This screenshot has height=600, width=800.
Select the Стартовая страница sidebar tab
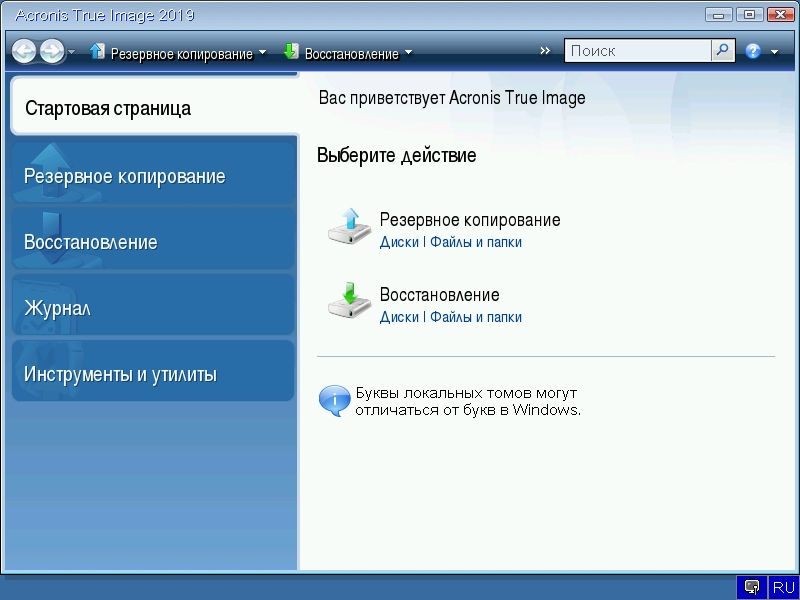pos(154,106)
